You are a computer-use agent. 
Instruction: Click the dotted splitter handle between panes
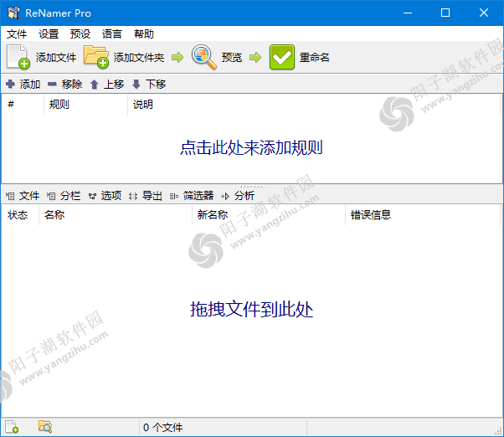coord(252,187)
